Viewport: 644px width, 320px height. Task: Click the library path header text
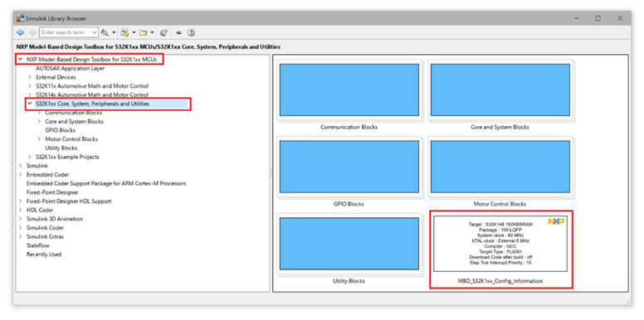[149, 46]
